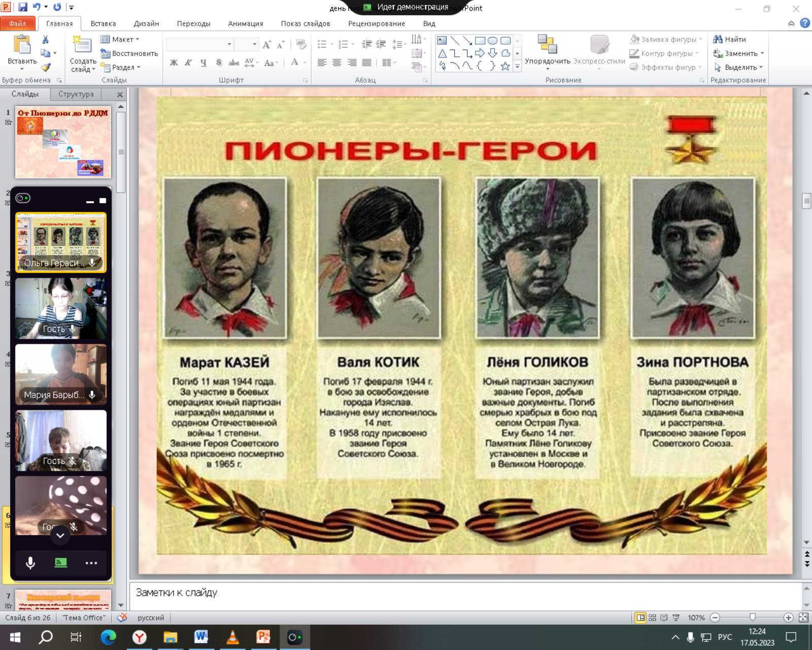
Task: Switch to the Вставка tab
Action: 103,23
